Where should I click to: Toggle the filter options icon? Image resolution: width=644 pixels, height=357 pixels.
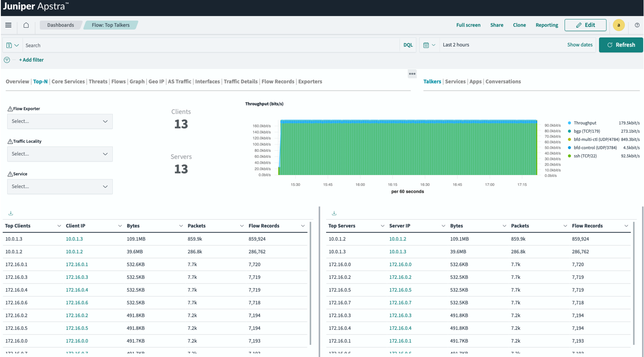7,60
